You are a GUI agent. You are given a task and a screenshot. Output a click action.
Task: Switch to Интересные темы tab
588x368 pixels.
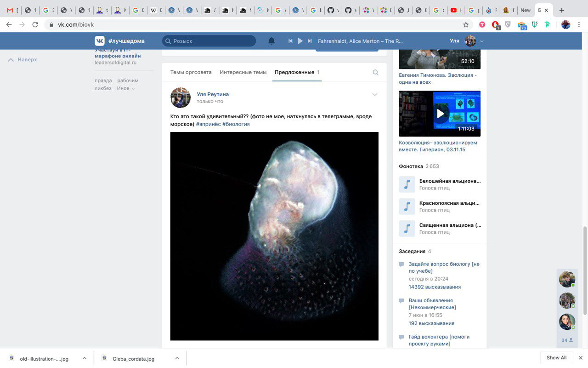(x=243, y=72)
